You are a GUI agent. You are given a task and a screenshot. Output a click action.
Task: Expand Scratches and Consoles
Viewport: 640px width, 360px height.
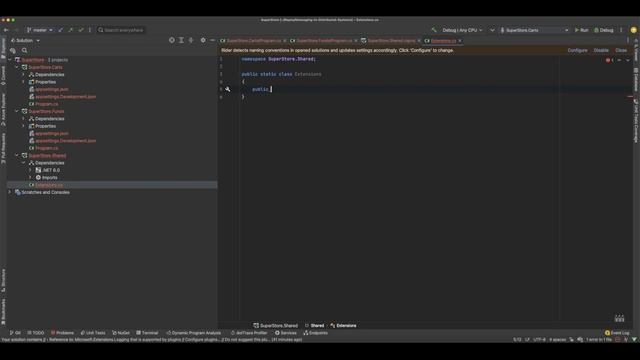click(x=10, y=192)
